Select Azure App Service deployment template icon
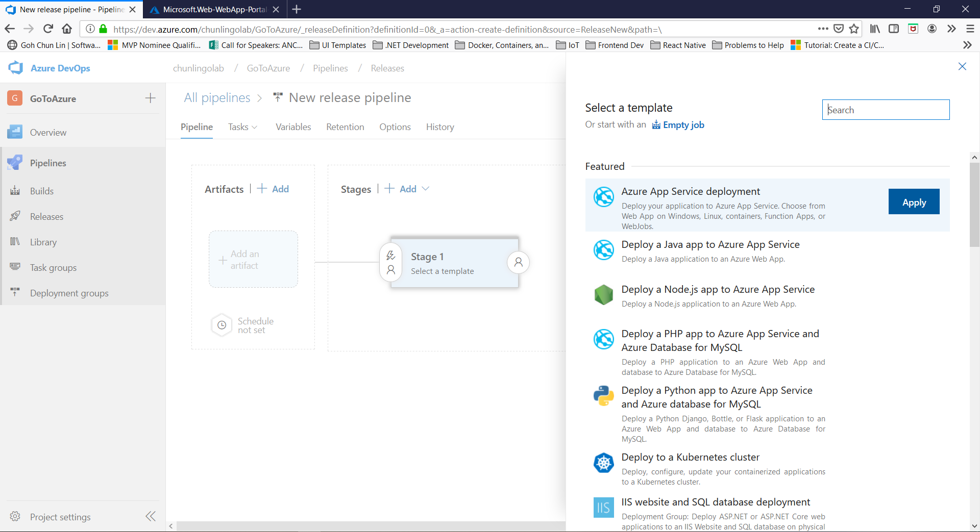 coord(604,196)
